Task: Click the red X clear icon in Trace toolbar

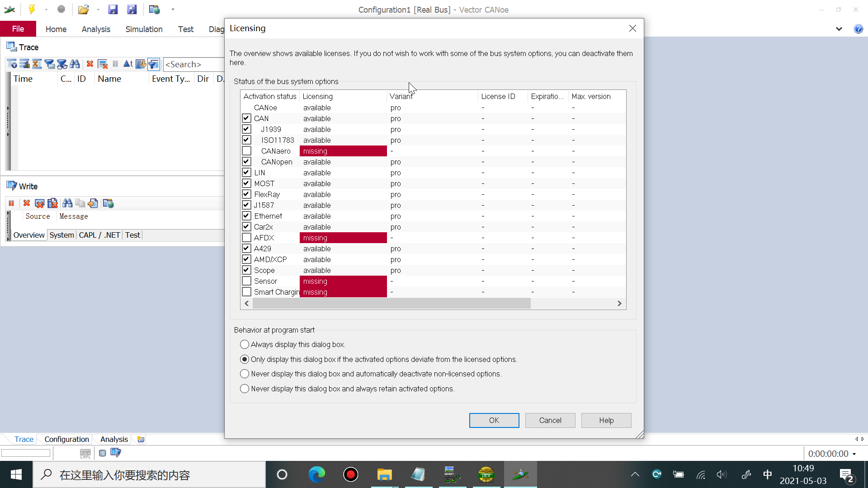Action: (90, 64)
